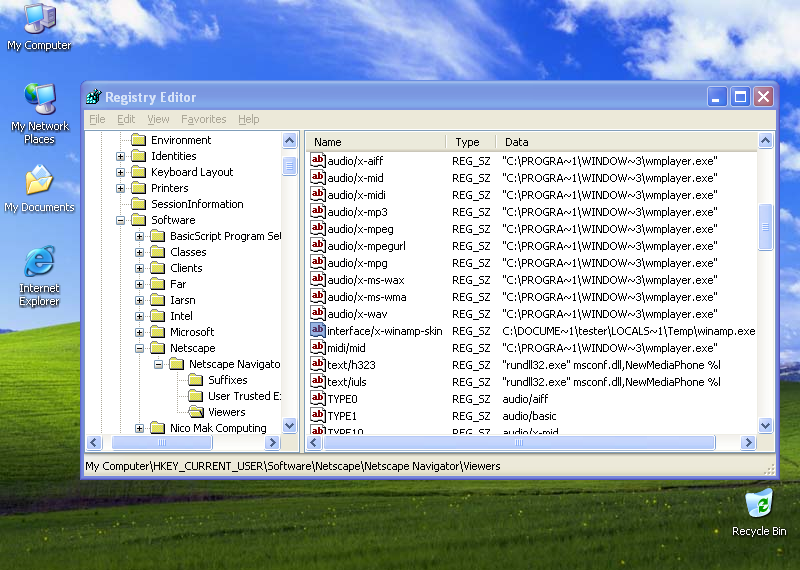Screen dimensions: 800x570
Task: Launch Internet Explorer from desktop
Action: [39, 276]
